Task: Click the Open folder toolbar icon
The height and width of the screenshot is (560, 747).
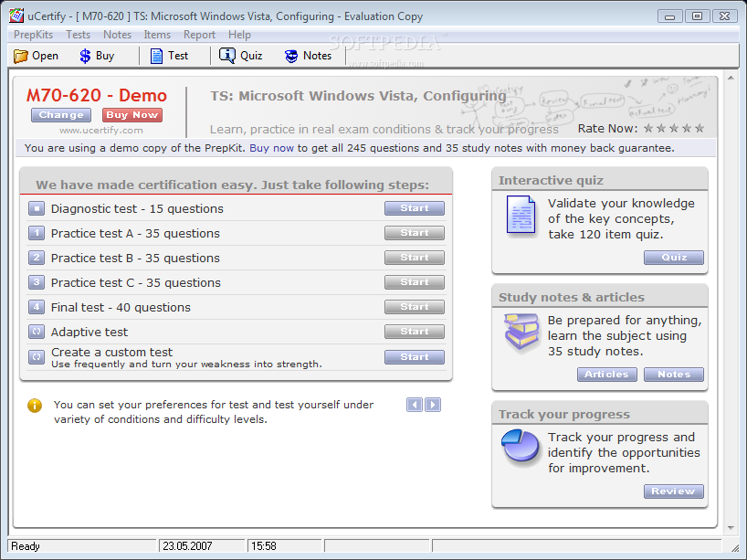Action: (20, 57)
